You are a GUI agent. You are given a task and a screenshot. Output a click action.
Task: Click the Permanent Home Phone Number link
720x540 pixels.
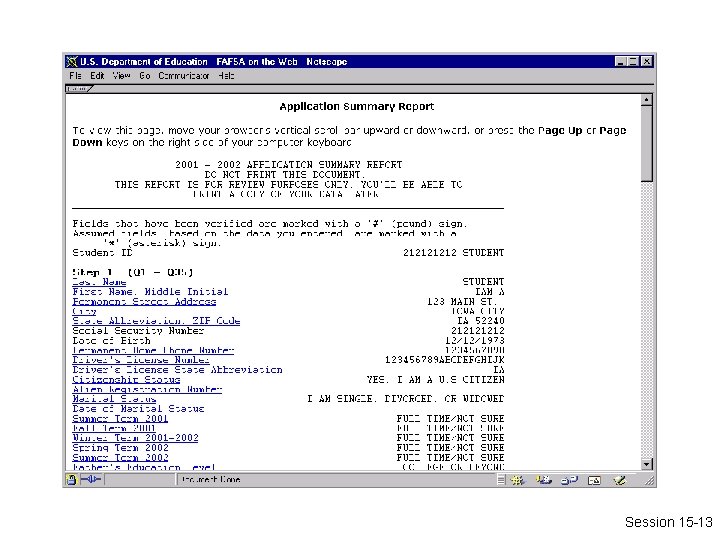point(153,350)
